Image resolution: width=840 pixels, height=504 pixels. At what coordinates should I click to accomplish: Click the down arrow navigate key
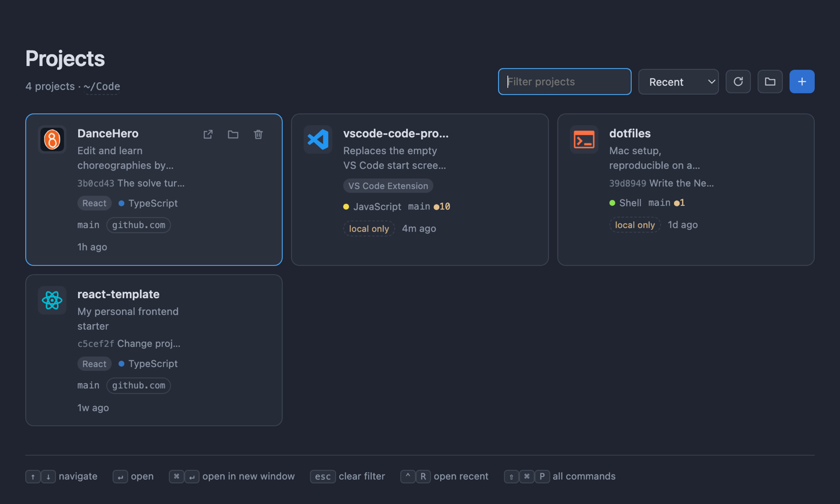coord(49,477)
